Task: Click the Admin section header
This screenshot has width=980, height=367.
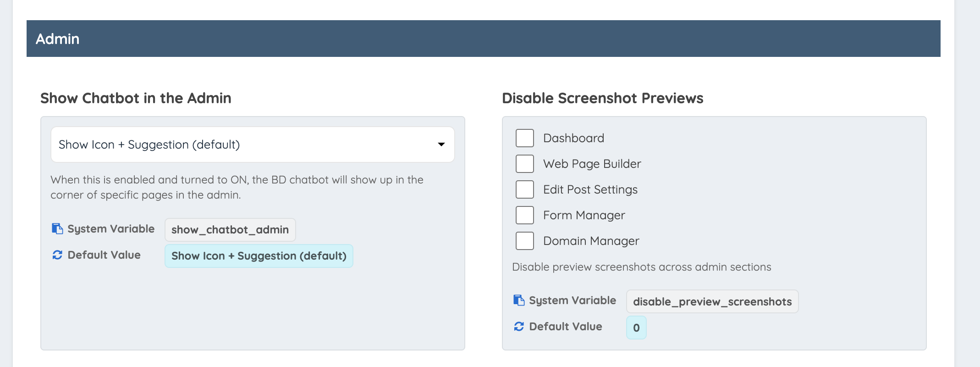Action: 484,39
